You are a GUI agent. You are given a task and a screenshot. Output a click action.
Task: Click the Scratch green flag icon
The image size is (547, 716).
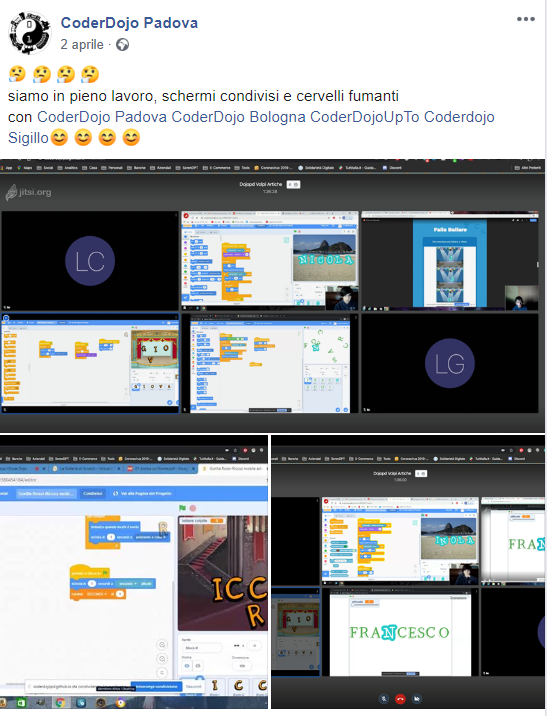(183, 508)
